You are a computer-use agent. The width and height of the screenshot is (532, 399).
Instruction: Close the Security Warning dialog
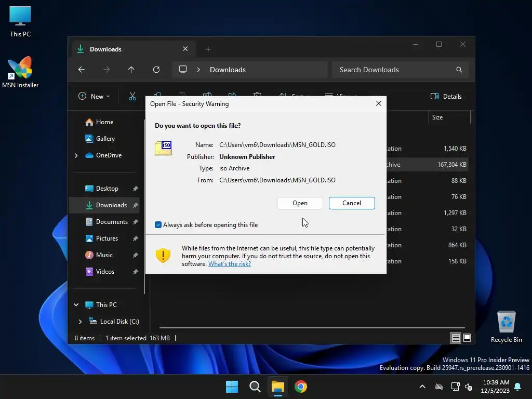[379, 103]
